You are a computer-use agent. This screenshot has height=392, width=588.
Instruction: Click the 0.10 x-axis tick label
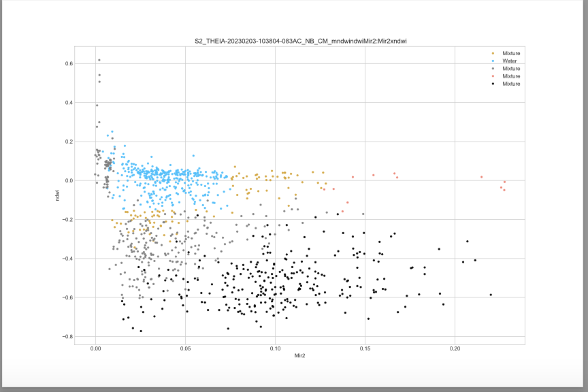pos(275,349)
